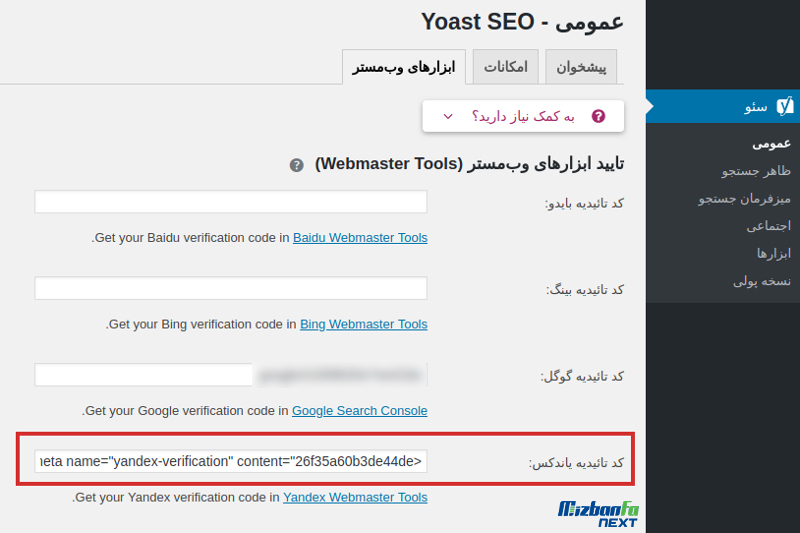
Task: Click the Baidu verification code field
Action: pyautogui.click(x=231, y=202)
